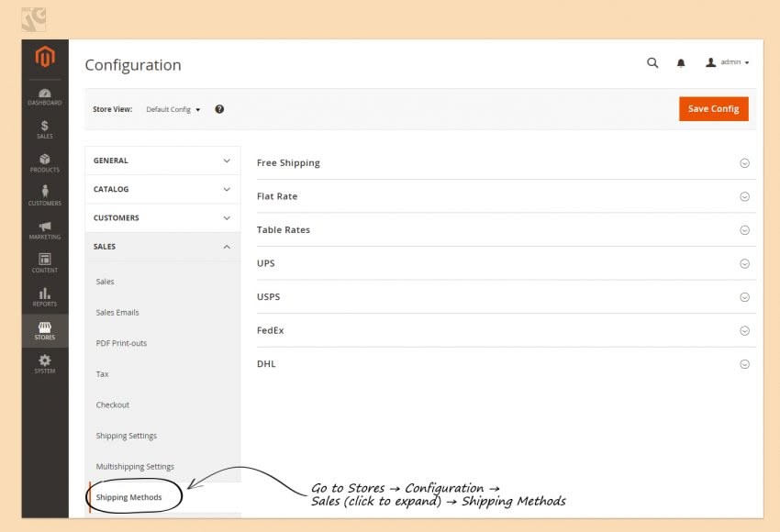The width and height of the screenshot is (780, 532).
Task: Open the notifications bell icon
Action: coord(681,62)
